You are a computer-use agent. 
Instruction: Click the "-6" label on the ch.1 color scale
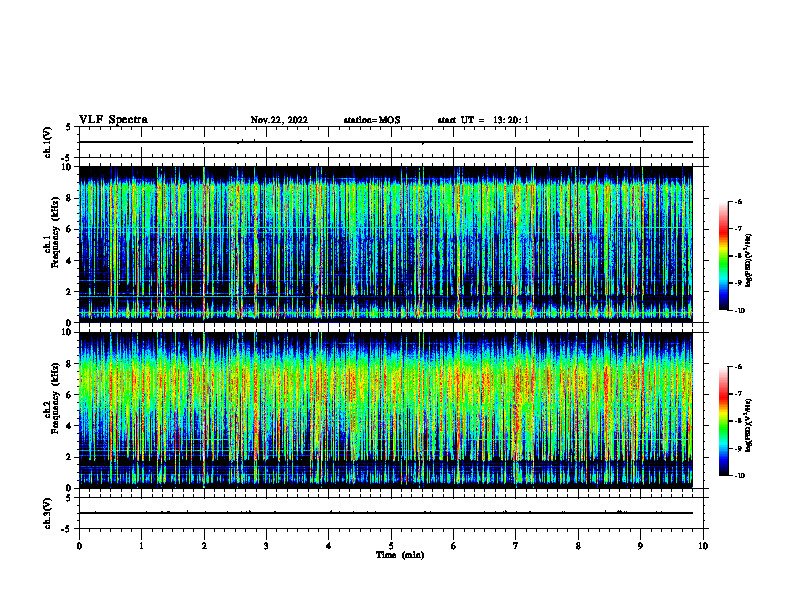[738, 202]
